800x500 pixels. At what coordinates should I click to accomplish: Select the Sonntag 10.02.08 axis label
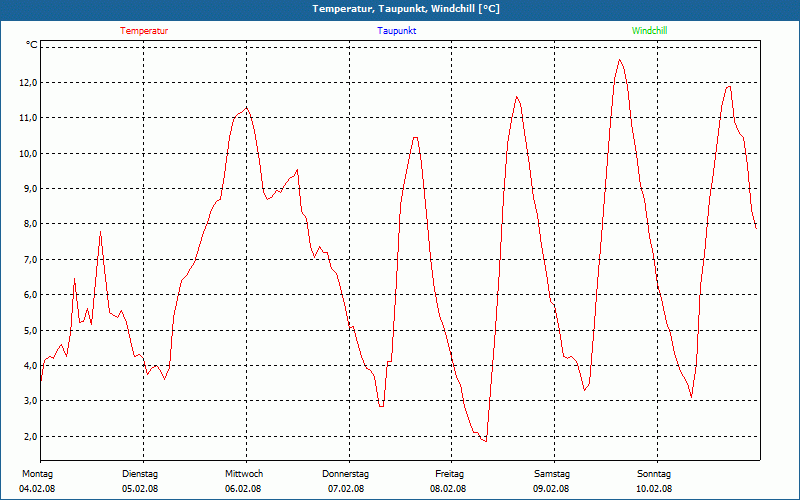(654, 481)
